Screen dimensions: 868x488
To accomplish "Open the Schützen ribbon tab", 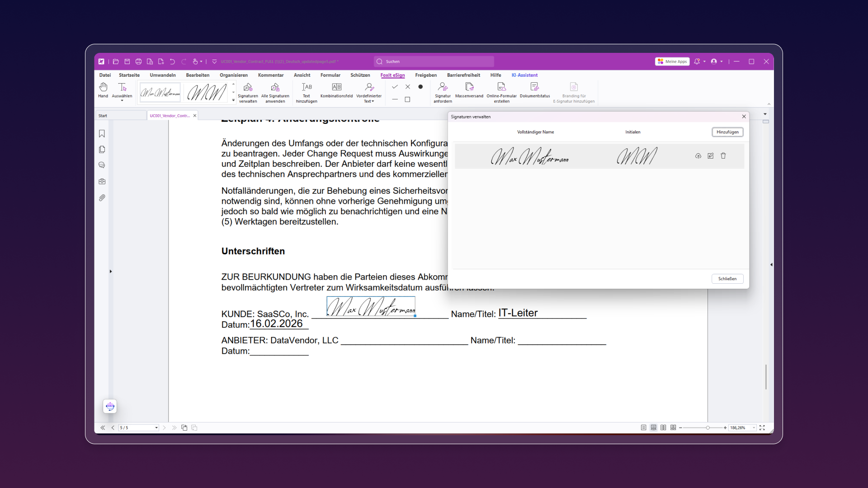I will pyautogui.click(x=360, y=75).
